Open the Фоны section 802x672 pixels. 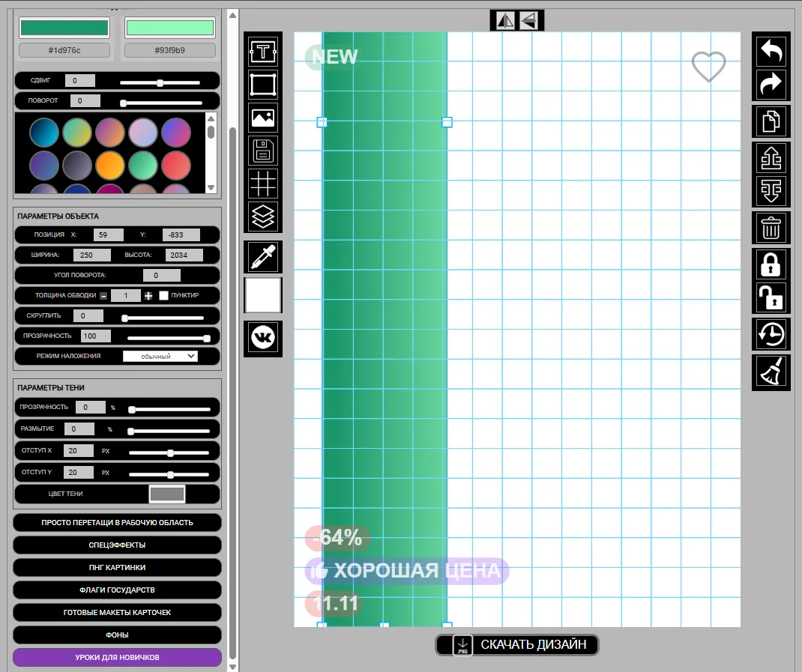pyautogui.click(x=117, y=635)
